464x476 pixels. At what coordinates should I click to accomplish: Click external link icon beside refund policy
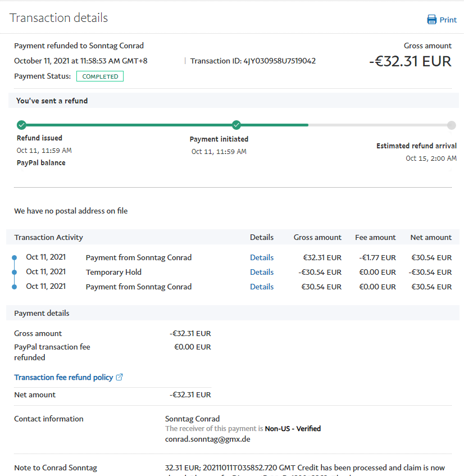point(119,377)
